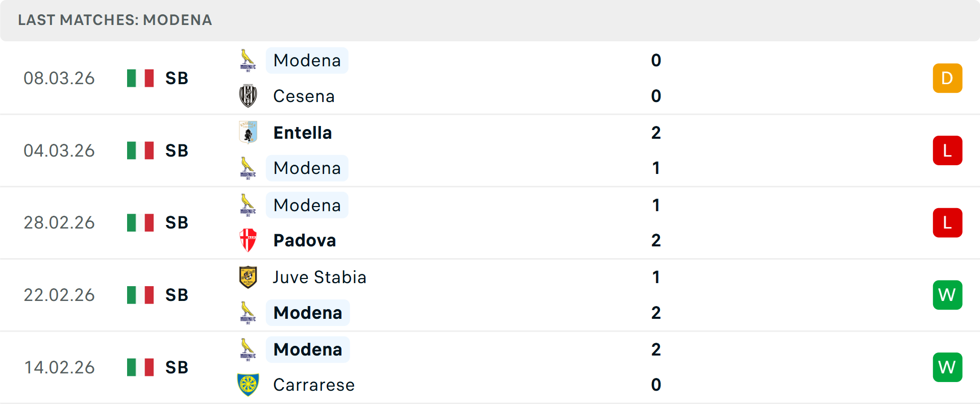This screenshot has height=404, width=980.
Task: Click Entella club crest icon
Action: point(248,133)
